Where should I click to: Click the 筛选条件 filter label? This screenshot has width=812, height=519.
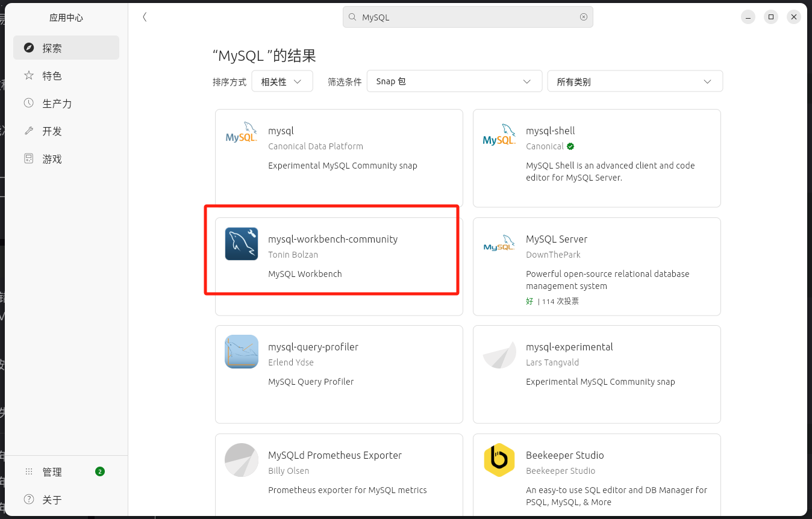pyautogui.click(x=345, y=82)
